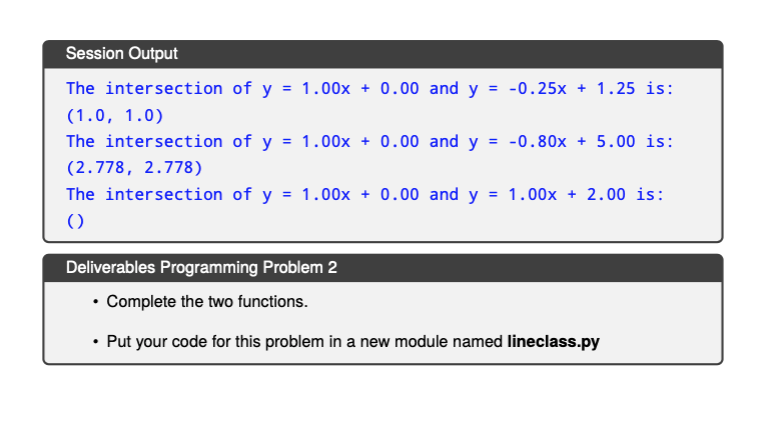769x430 pixels.
Task: Click 'is:' ending the second output line
Action: click(660, 142)
